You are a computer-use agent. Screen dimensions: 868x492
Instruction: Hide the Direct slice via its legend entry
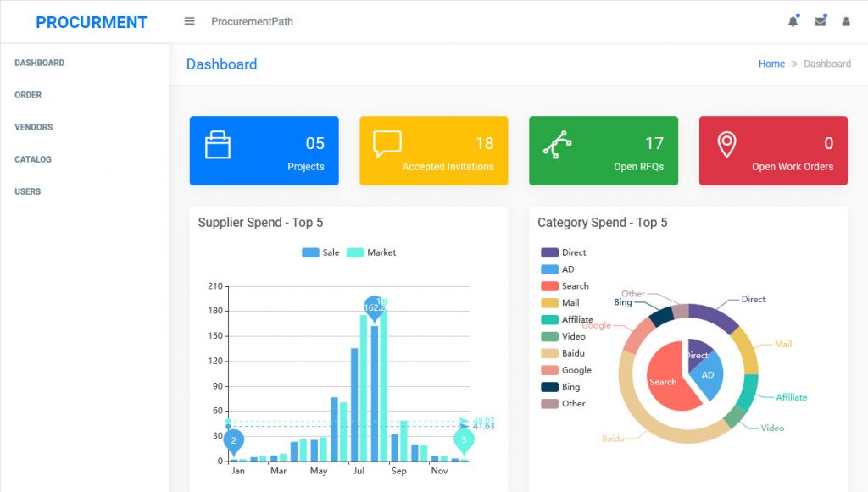(561, 252)
